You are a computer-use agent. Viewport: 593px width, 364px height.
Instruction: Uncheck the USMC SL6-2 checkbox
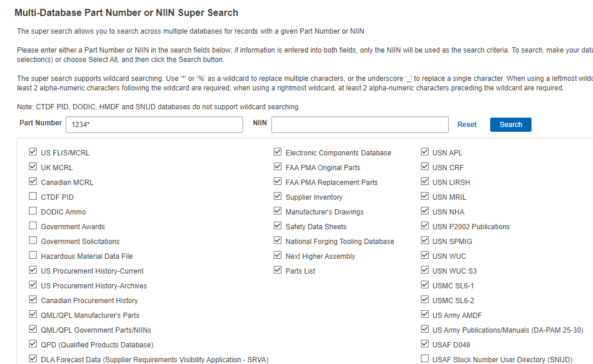pyautogui.click(x=425, y=300)
